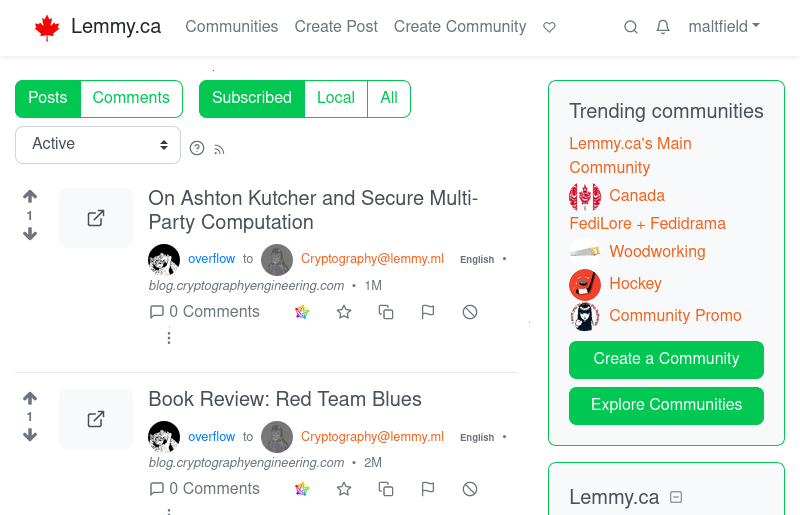Report the Ashton Kutcher post with the flag

(x=428, y=312)
